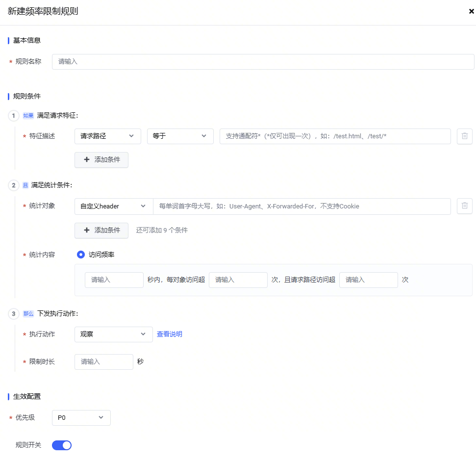The width and height of the screenshot is (476, 462).
Task: Click the per-object visit count input
Action: [238, 280]
